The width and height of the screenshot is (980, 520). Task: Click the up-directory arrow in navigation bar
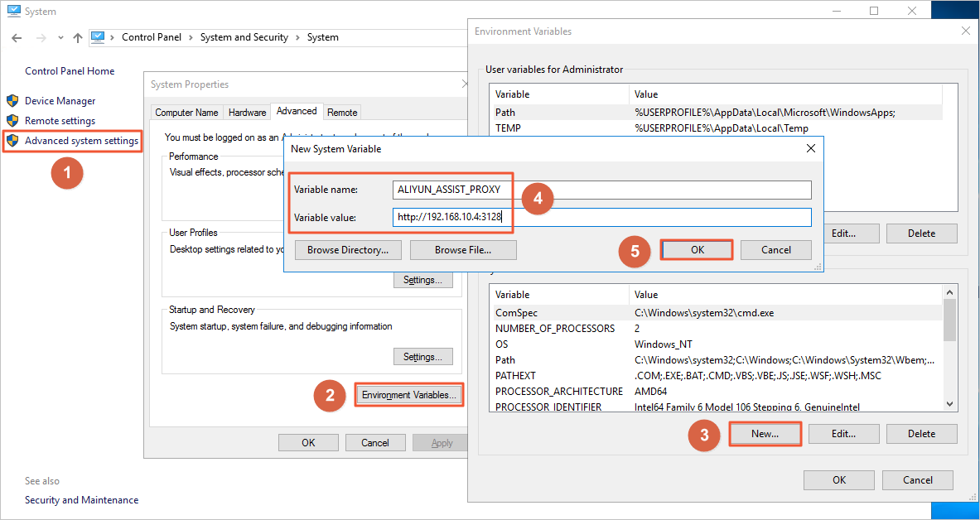[x=78, y=38]
